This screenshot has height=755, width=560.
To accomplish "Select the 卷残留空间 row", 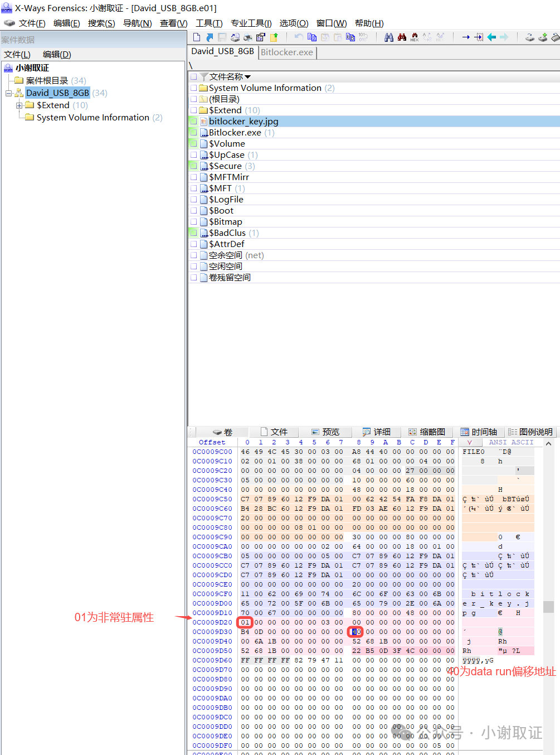I will tap(374, 277).
